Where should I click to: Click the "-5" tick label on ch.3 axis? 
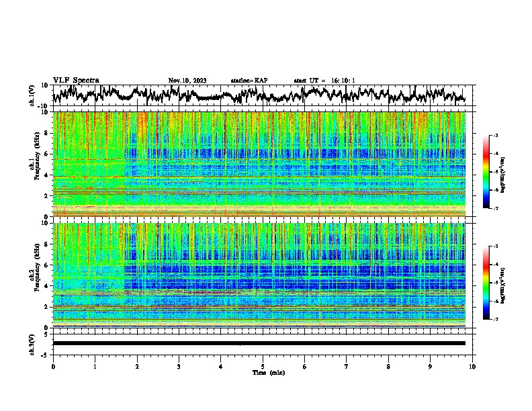(x=45, y=355)
